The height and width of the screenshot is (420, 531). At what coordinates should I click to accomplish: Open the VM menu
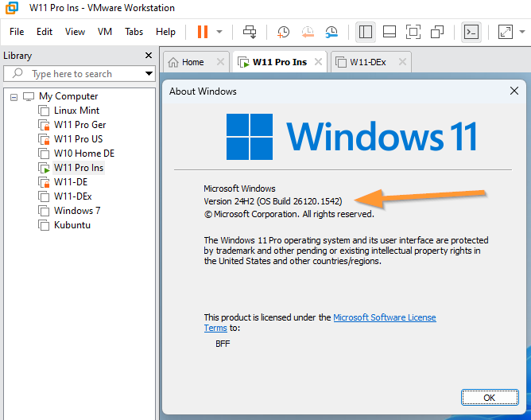coord(105,32)
